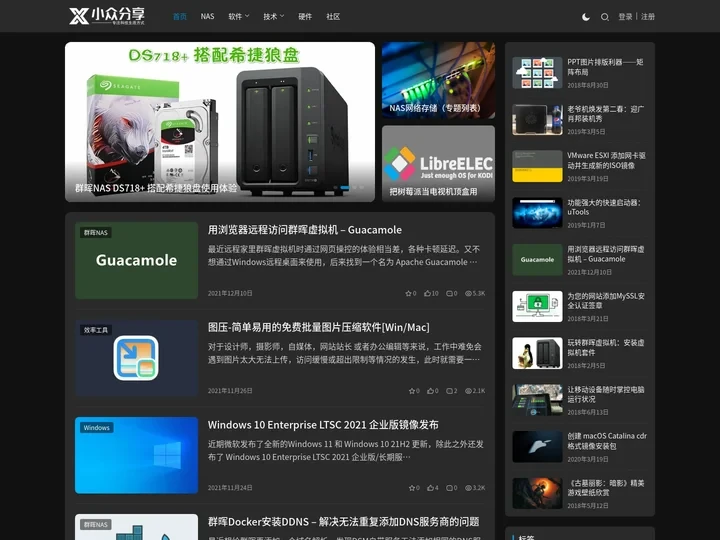720x540 pixels.
Task: Open the Windows 10 Enterprise LTSC 2021 article
Action: coord(323,425)
